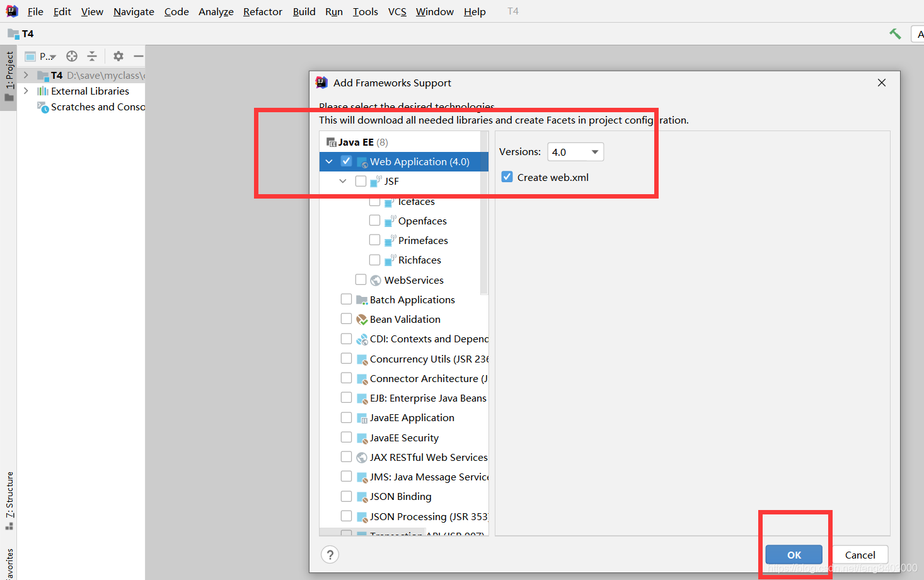Toggle the Create web.xml checkbox
The image size is (924, 580).
pos(507,177)
